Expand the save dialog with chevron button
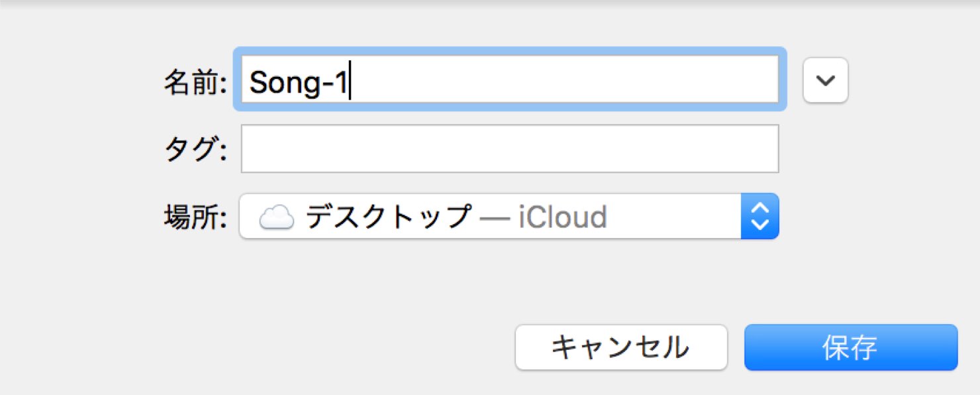 825,80
